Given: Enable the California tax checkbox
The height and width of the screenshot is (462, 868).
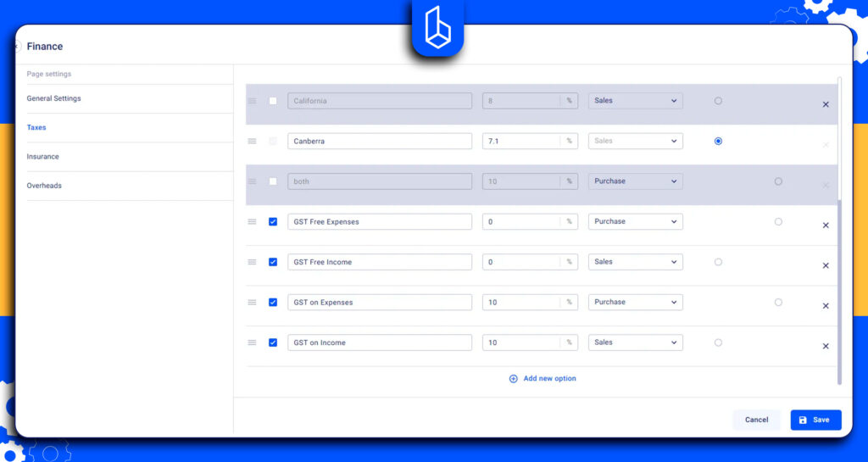Looking at the screenshot, I should click(273, 101).
